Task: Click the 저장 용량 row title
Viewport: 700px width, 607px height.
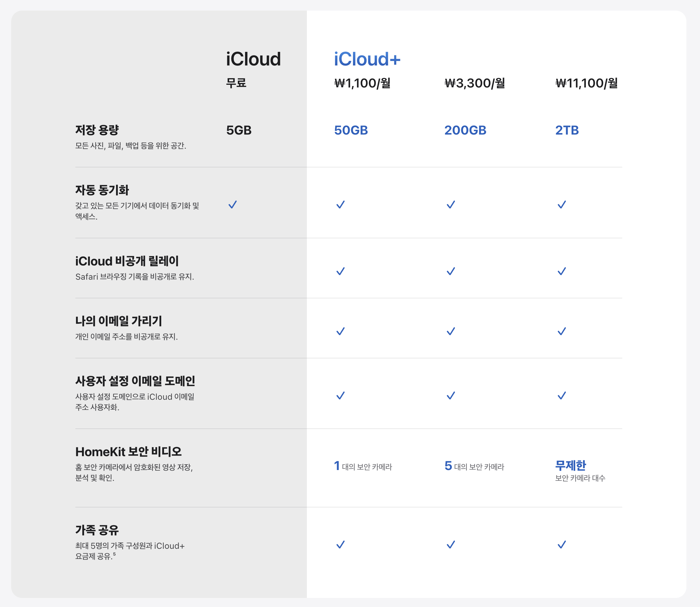Action: [x=97, y=130]
